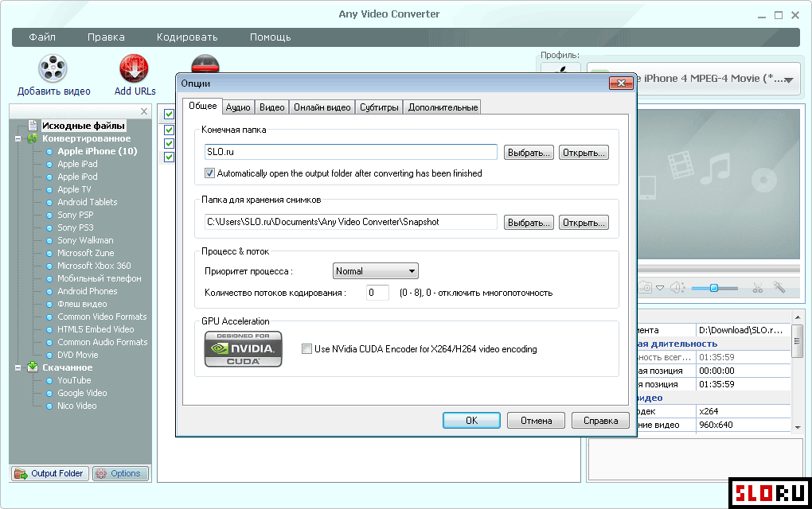Select Nico Video in the tree
Viewport: 812px width, 509px height.
point(76,406)
